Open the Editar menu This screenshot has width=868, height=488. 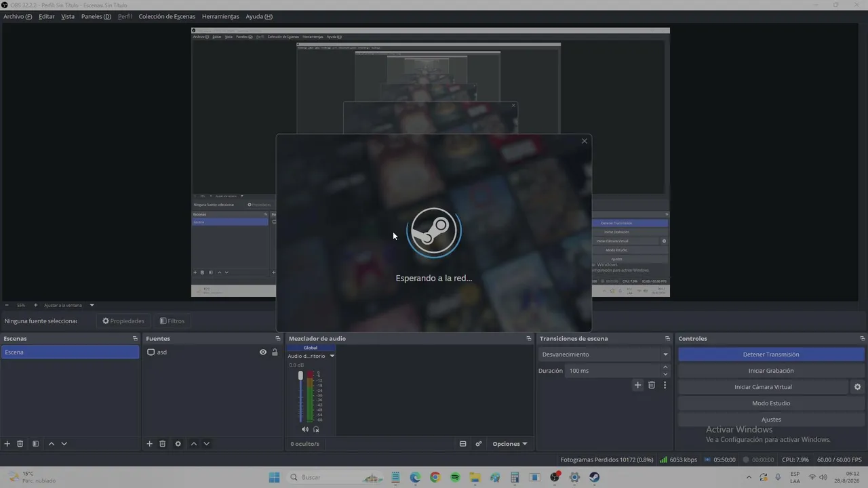pyautogui.click(x=47, y=16)
